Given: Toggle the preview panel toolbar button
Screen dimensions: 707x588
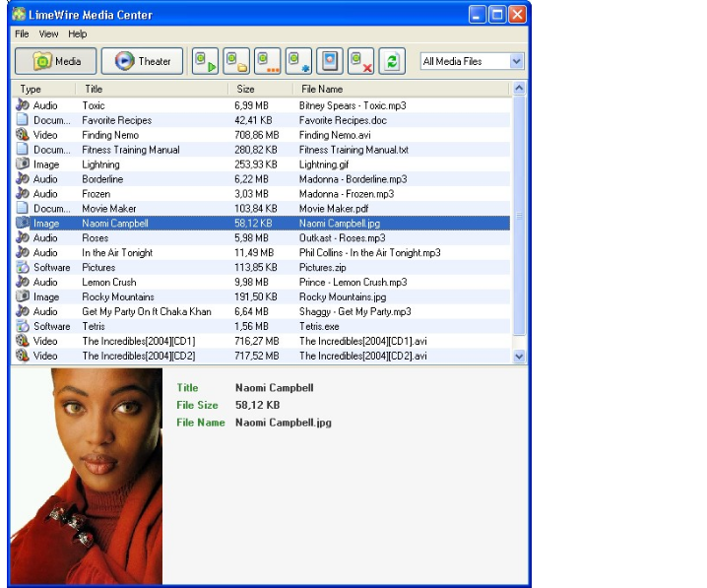Looking at the screenshot, I should (x=330, y=61).
